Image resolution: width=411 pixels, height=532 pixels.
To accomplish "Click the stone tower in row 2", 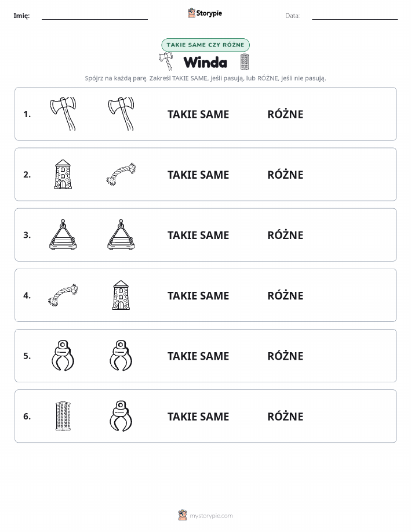I will [x=63, y=175].
